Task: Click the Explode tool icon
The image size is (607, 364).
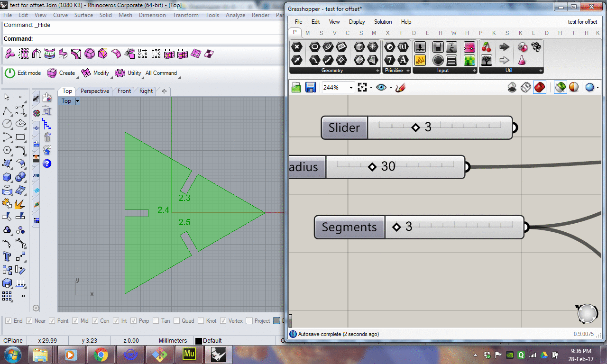Action: tap(19, 204)
